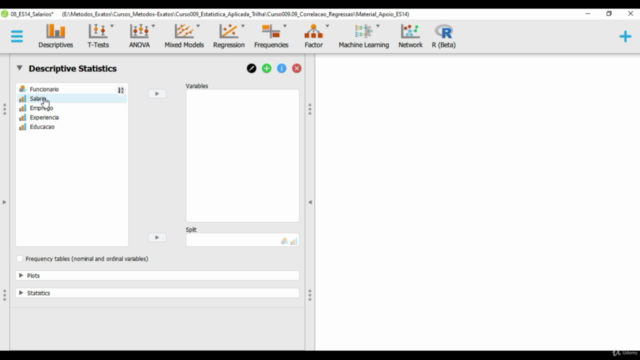640x360 pixels.
Task: Open the Machine Learning module
Action: click(364, 36)
